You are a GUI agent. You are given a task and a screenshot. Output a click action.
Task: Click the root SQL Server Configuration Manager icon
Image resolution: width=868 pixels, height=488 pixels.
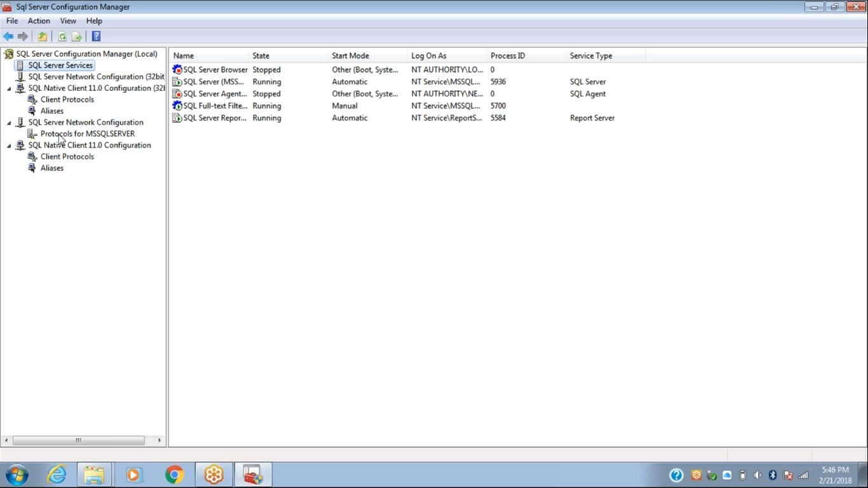[9, 54]
